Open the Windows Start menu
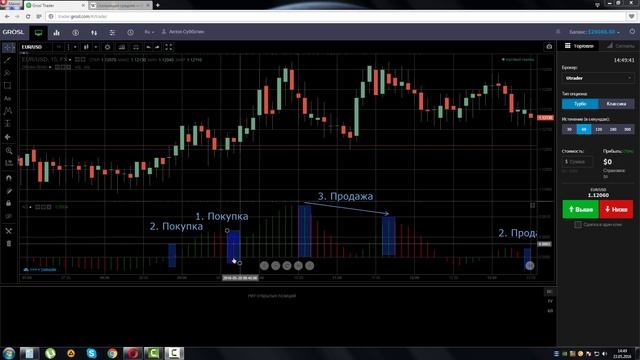640x360 pixels. coord(9,353)
